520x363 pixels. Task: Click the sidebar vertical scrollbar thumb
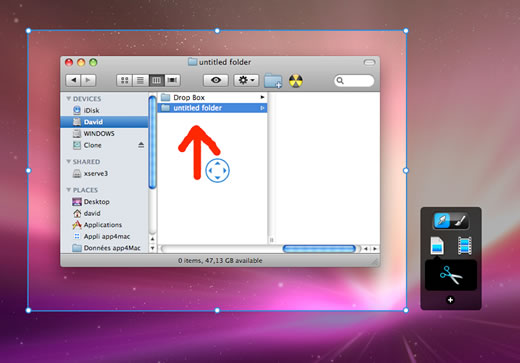(152, 142)
